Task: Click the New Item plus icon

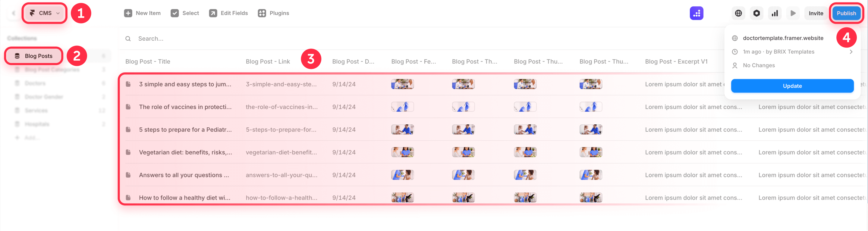Action: [x=128, y=13]
